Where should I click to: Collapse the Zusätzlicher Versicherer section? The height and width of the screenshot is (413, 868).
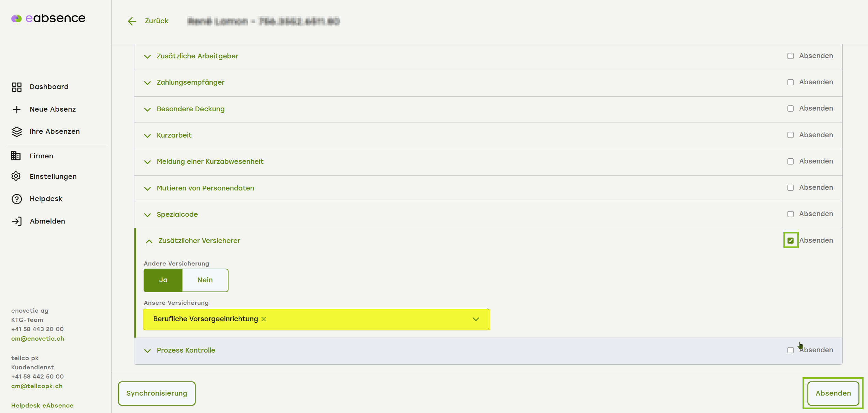pos(149,241)
